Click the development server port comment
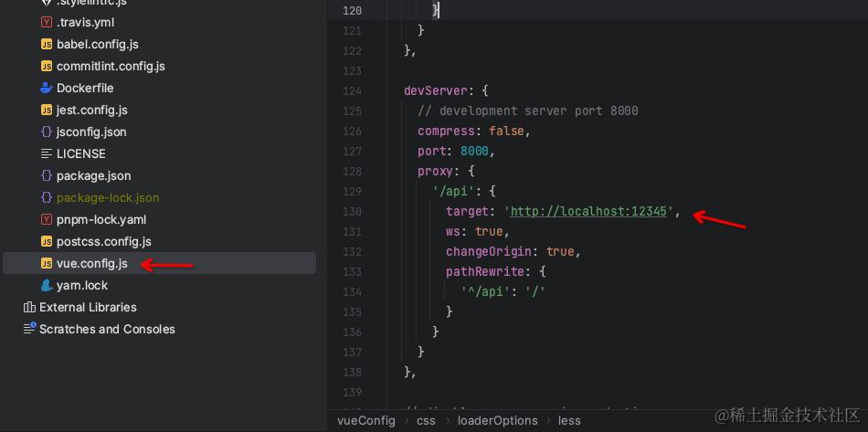The width and height of the screenshot is (868, 432). [x=528, y=111]
